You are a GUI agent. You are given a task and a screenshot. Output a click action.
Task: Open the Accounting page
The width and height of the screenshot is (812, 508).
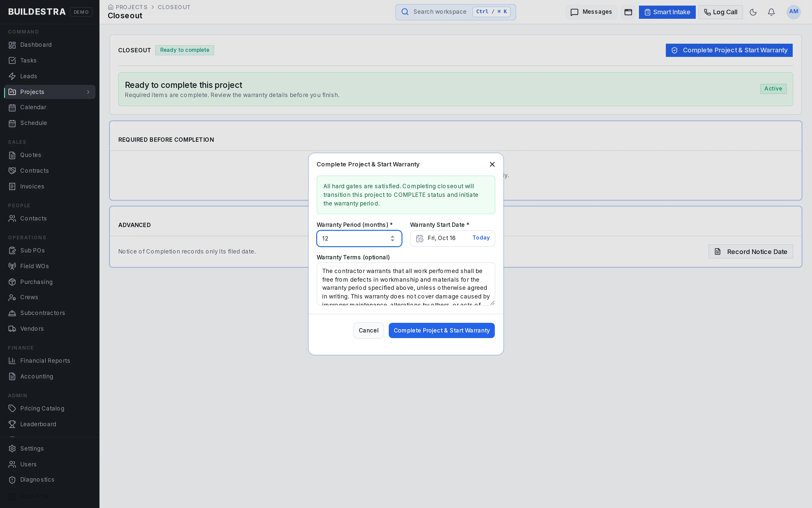50,377
